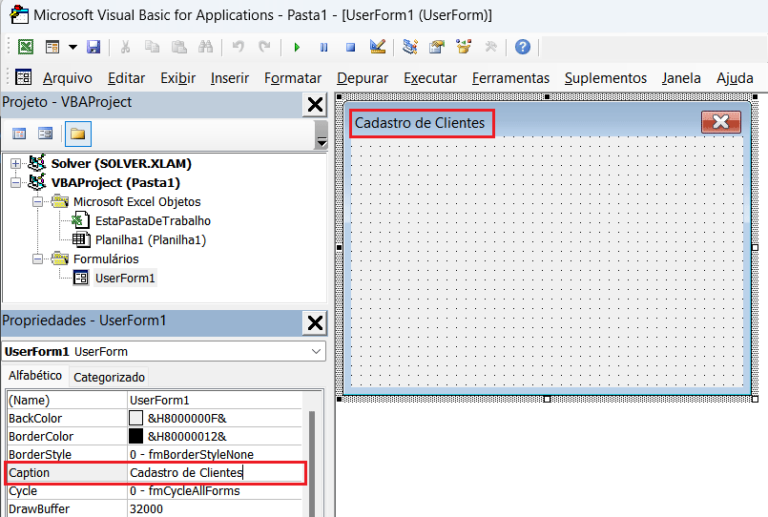Viewport: 768px width, 517px height.
Task: Switch to the Categorizado tab
Action: click(109, 377)
